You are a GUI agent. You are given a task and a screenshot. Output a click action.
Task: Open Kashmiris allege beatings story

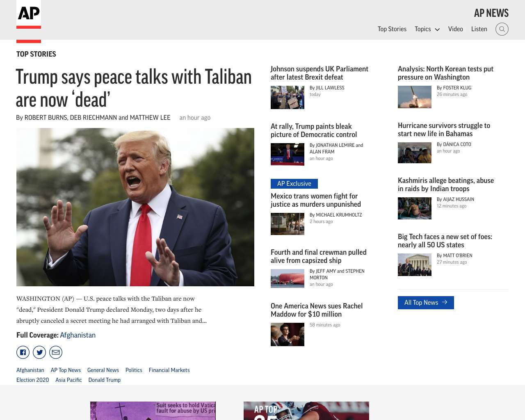(446, 185)
